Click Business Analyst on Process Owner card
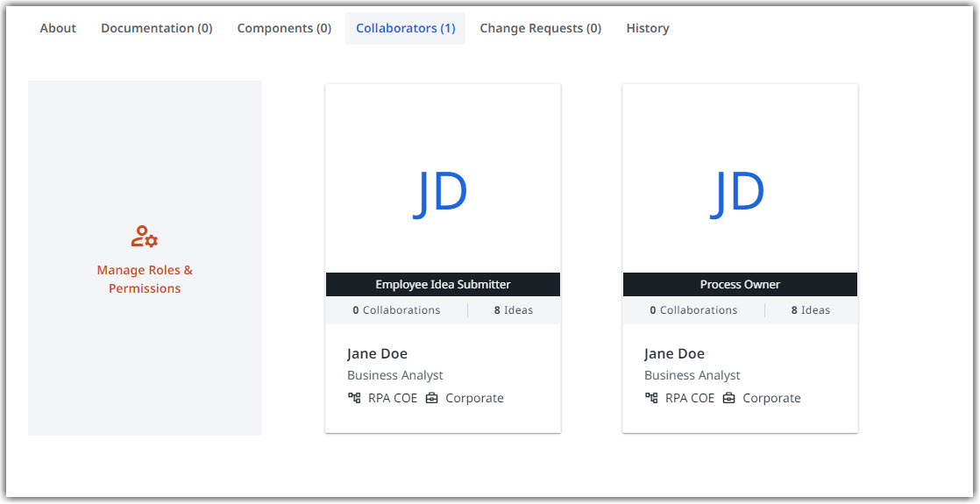Screen dimensions: 980x504 pyautogui.click(x=692, y=375)
